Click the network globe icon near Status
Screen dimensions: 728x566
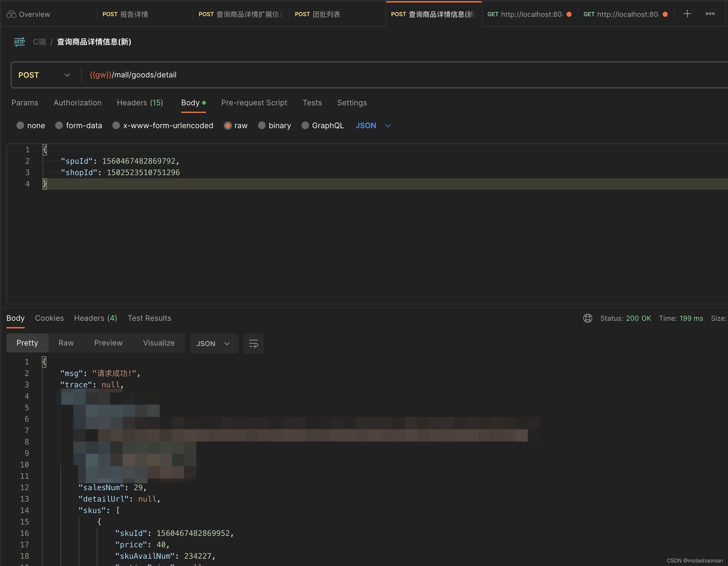(x=588, y=318)
